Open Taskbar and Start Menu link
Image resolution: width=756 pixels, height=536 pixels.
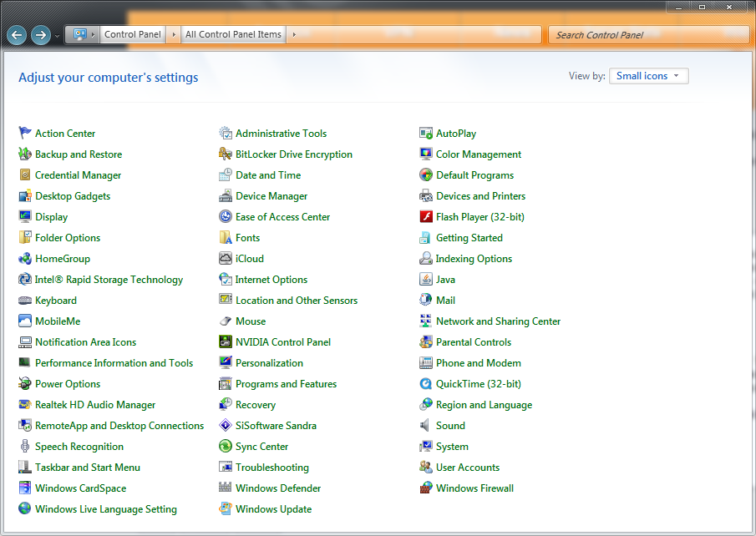[87, 467]
